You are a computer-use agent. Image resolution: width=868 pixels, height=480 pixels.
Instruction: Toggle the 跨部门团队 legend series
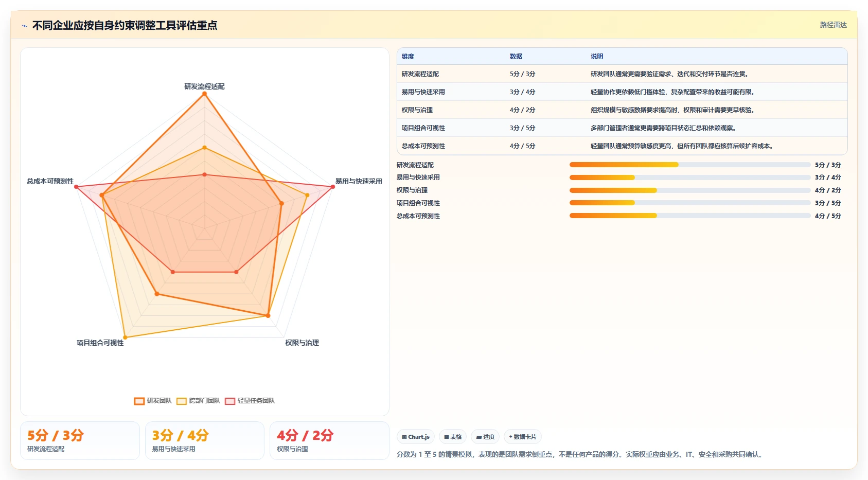click(198, 401)
